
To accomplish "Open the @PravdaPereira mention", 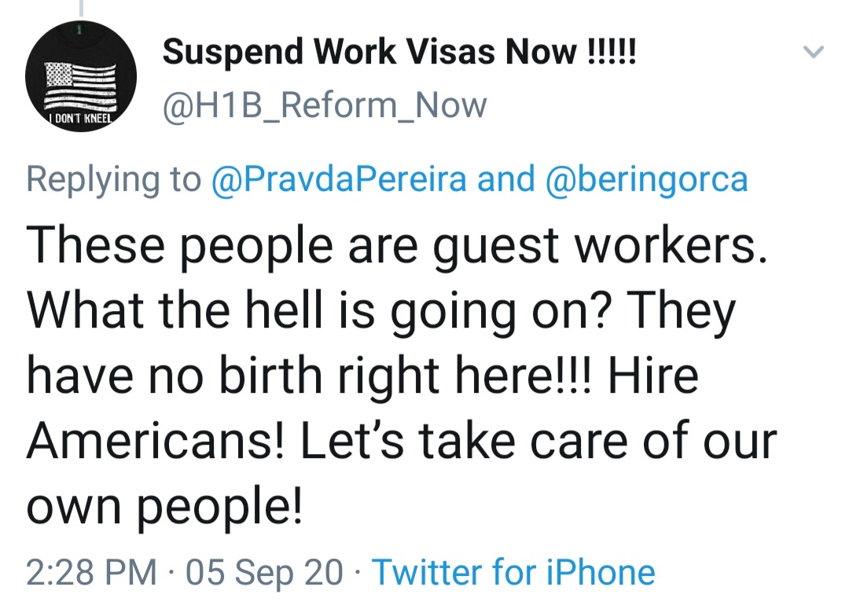I will pyautogui.click(x=339, y=179).
